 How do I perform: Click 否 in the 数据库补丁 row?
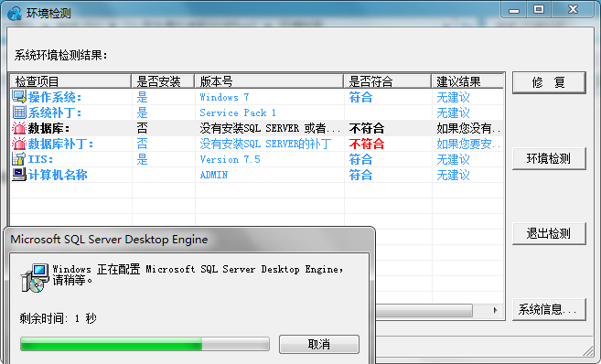pos(142,145)
